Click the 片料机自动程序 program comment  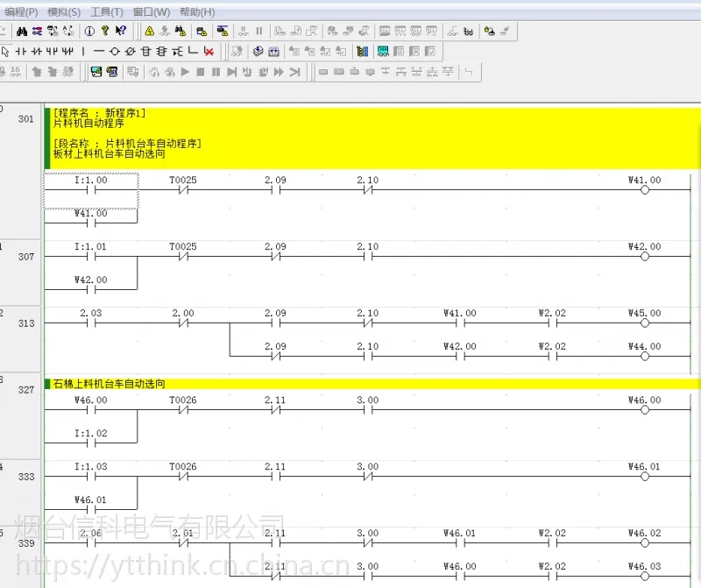pyautogui.click(x=89, y=124)
